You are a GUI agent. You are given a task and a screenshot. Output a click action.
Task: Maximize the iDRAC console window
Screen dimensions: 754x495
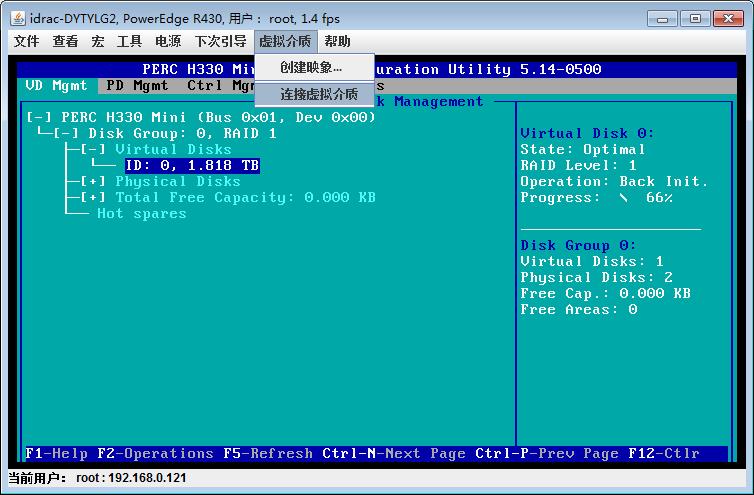(x=695, y=19)
